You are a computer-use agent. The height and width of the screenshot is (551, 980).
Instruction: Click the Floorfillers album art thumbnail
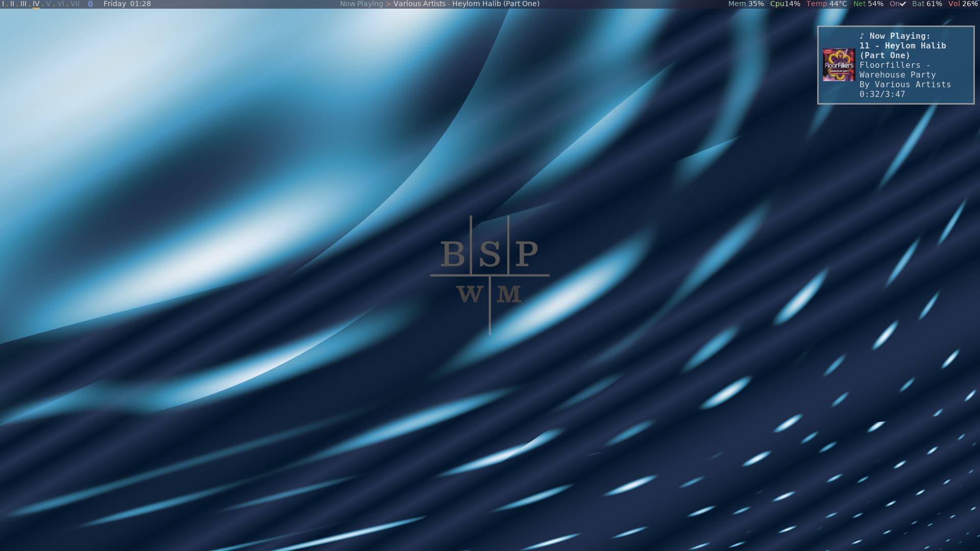839,65
